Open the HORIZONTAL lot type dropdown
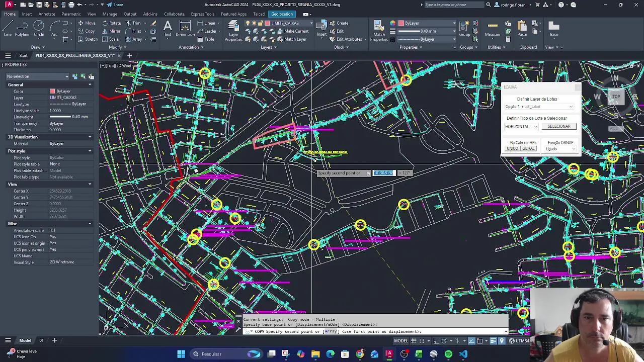Screen dimensions: 644x362 point(522,127)
